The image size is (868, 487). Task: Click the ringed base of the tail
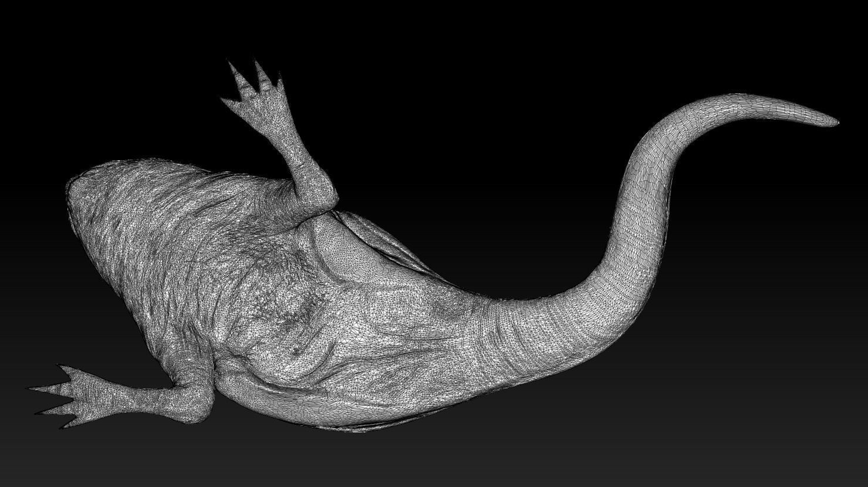(516, 329)
